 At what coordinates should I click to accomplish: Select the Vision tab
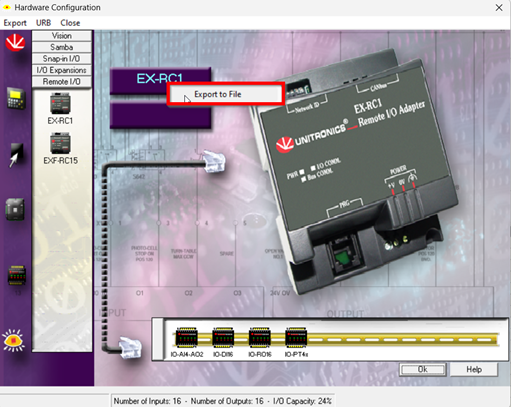coord(62,36)
